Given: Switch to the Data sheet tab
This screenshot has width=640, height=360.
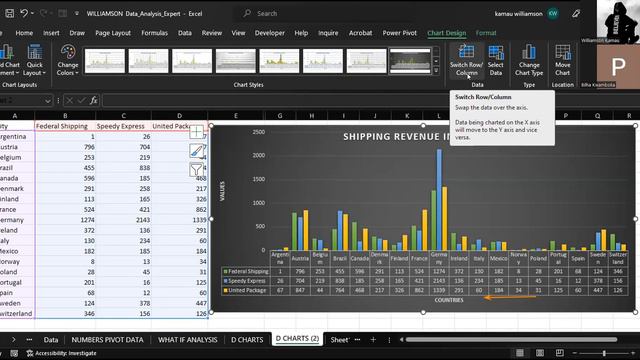Looking at the screenshot, I should (x=51, y=340).
